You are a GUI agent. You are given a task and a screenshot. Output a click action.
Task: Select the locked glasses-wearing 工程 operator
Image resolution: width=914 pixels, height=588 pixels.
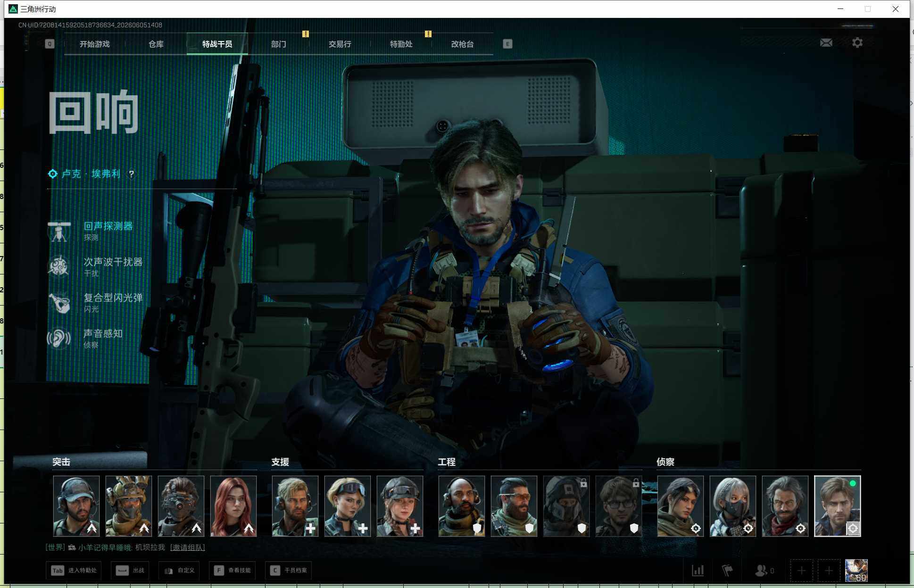click(619, 506)
